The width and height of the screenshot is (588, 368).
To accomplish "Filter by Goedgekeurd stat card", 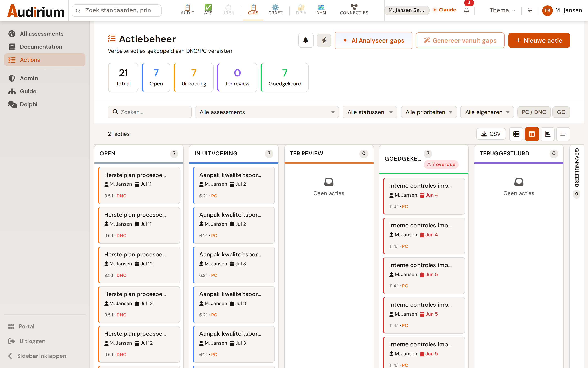I will (x=285, y=77).
